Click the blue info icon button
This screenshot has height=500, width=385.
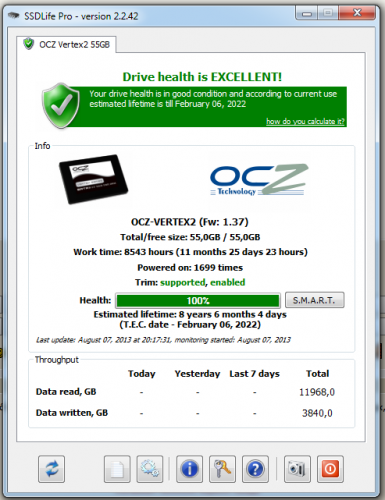[x=189, y=469]
